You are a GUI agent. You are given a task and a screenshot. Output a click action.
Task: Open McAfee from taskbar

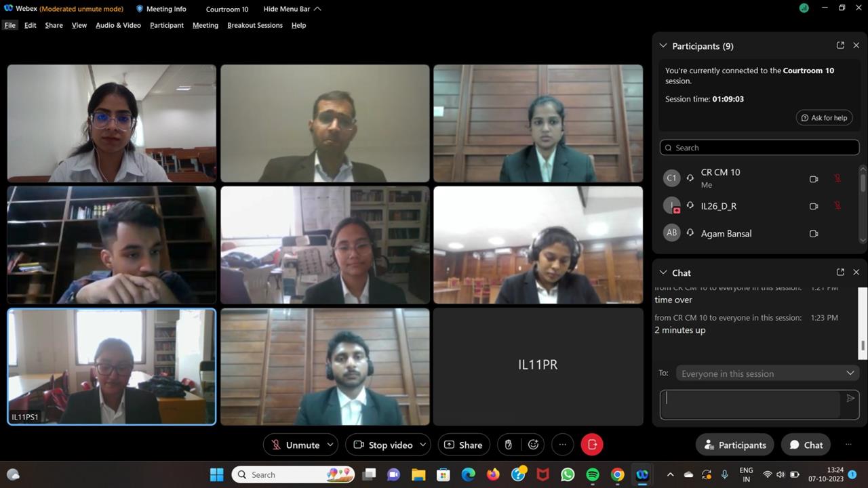pyautogui.click(x=542, y=474)
